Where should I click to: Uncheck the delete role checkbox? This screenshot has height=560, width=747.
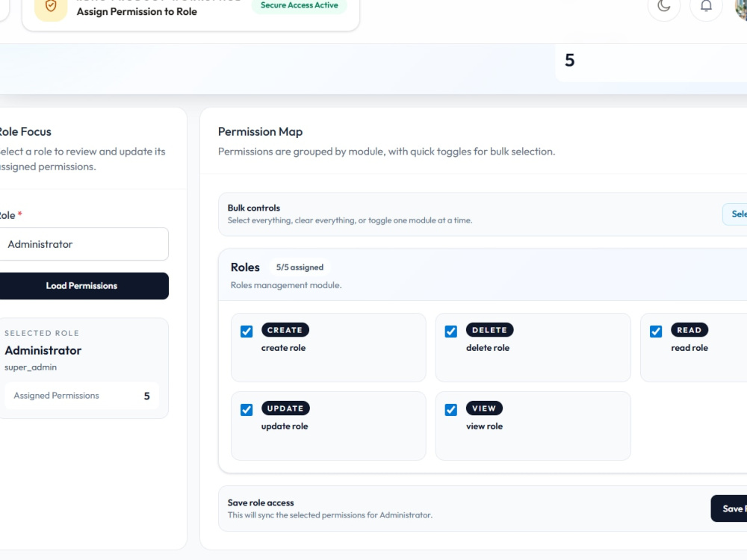point(450,332)
